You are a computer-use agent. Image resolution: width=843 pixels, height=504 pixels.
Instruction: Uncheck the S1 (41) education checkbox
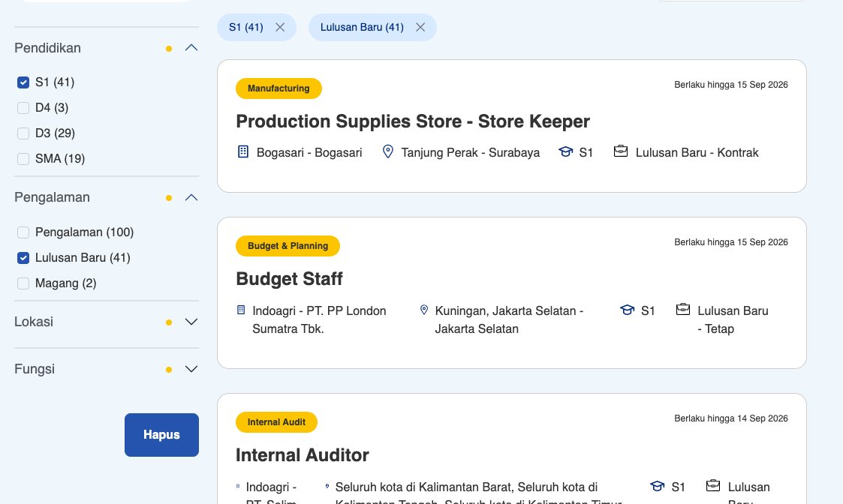coord(23,82)
